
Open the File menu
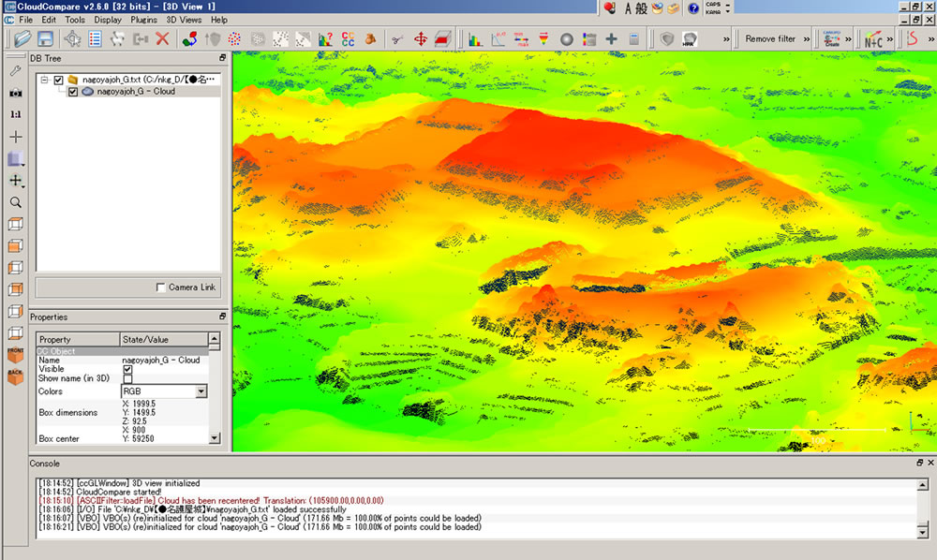[x=25, y=20]
